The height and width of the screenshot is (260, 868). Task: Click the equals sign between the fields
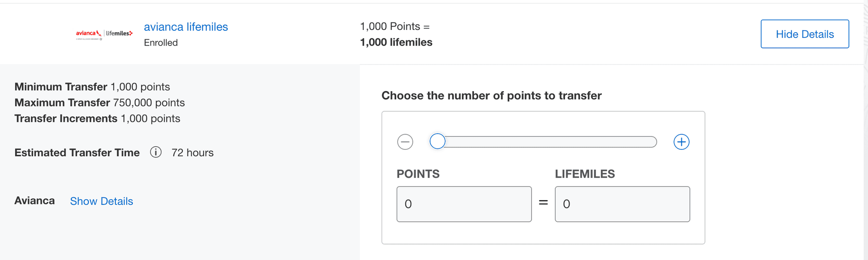point(543,203)
